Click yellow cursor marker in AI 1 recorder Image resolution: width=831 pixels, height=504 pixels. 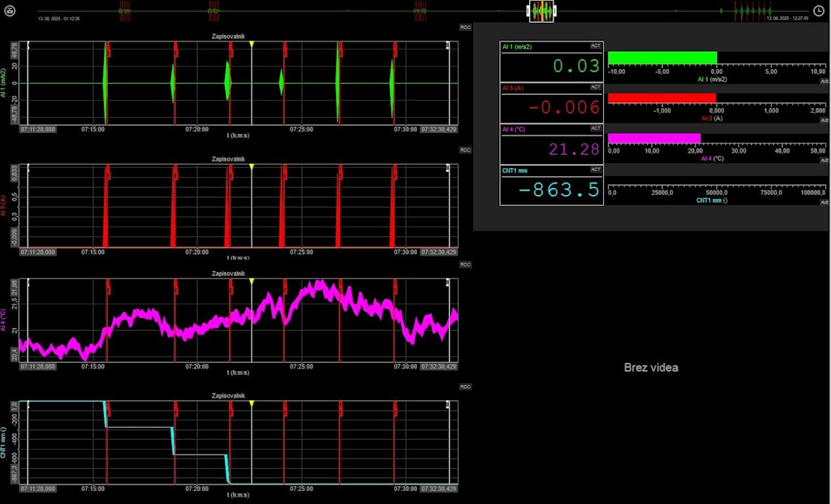click(x=252, y=45)
